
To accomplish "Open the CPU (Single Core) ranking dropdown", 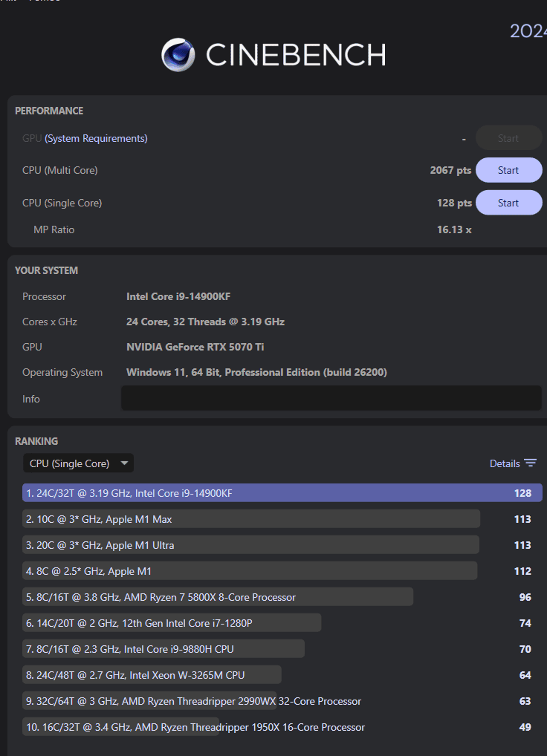I will point(78,463).
